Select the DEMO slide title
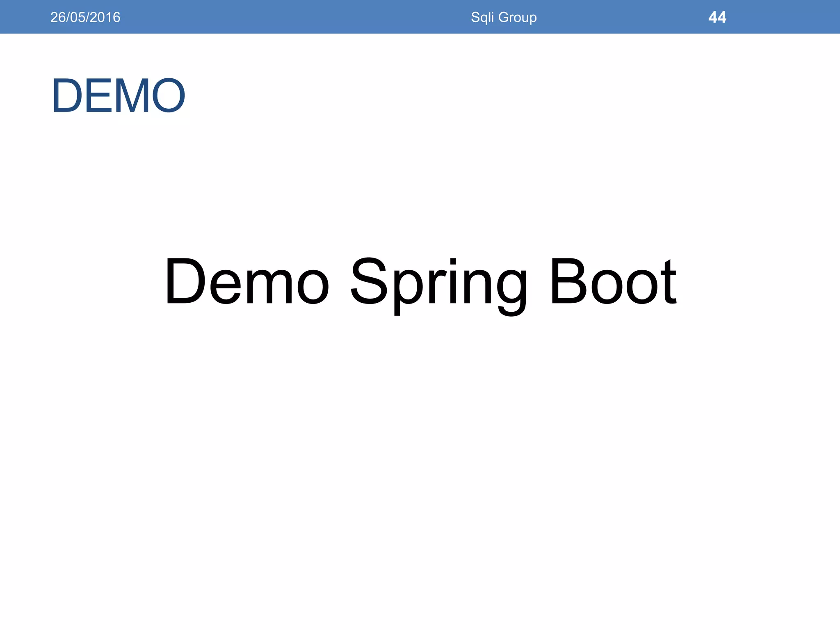The image size is (840, 630). (119, 96)
